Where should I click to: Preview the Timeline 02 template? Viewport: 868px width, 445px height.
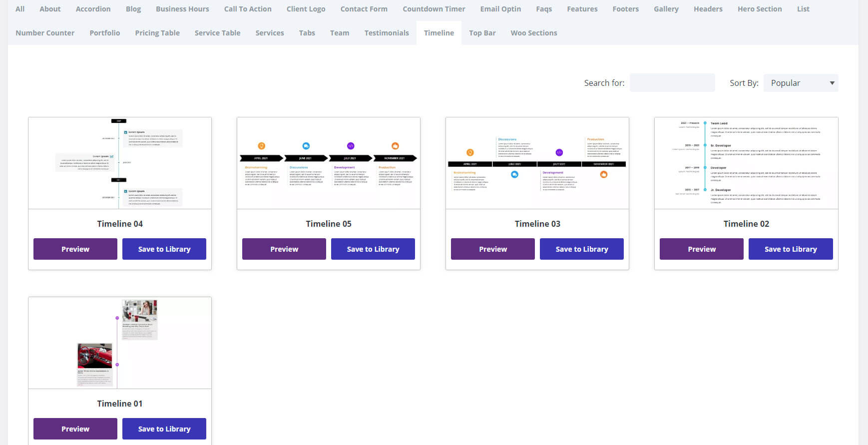(702, 249)
